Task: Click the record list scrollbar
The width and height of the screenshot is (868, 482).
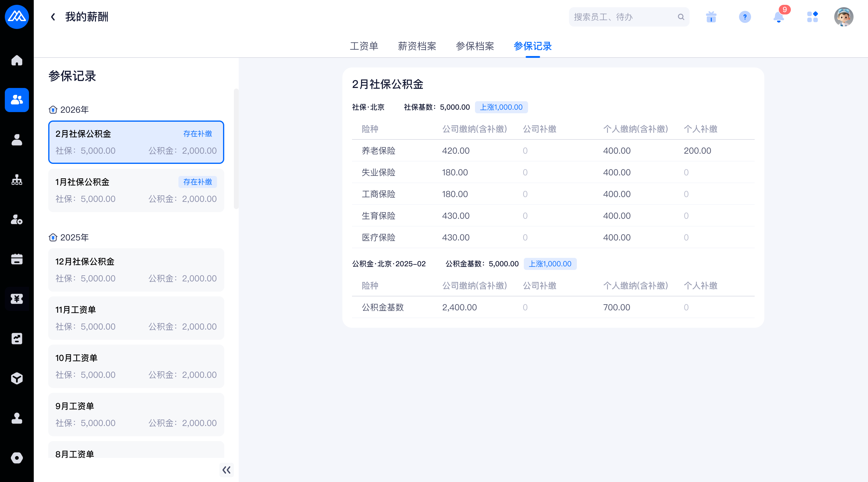Action: point(236,148)
